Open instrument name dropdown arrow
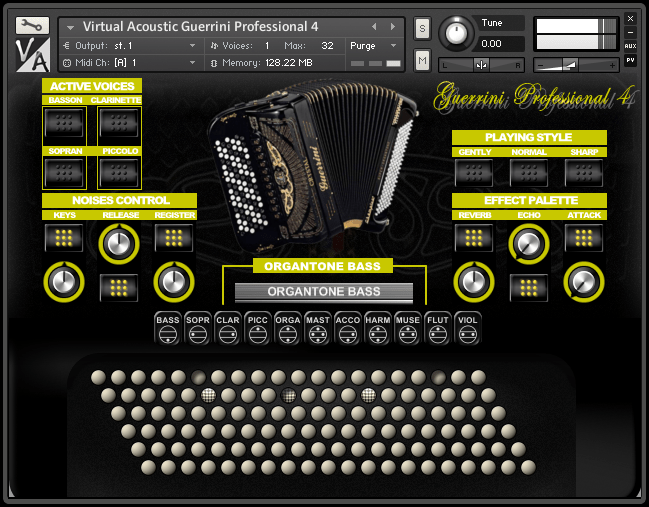Image resolution: width=649 pixels, height=507 pixels. [x=70, y=28]
